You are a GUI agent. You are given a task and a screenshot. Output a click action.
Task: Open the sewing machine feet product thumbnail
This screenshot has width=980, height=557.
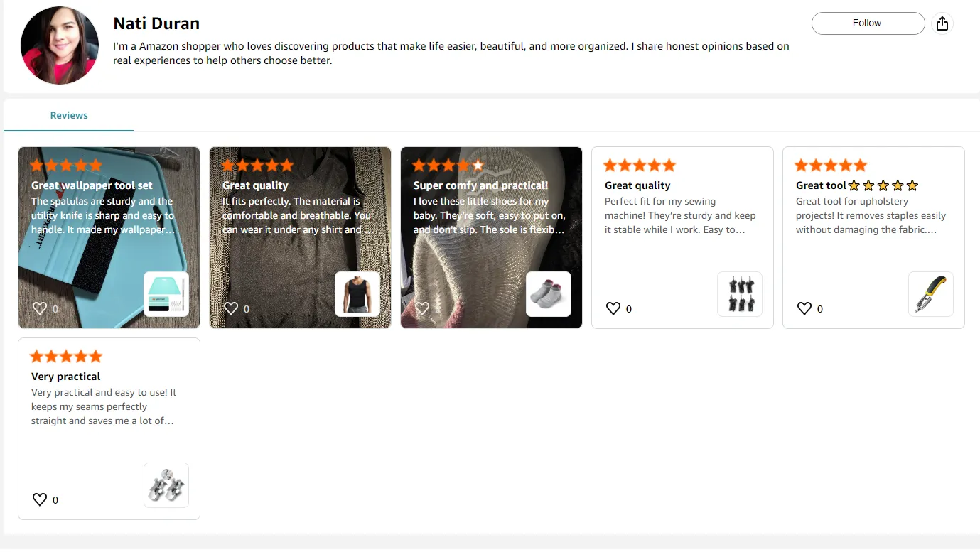coord(740,294)
